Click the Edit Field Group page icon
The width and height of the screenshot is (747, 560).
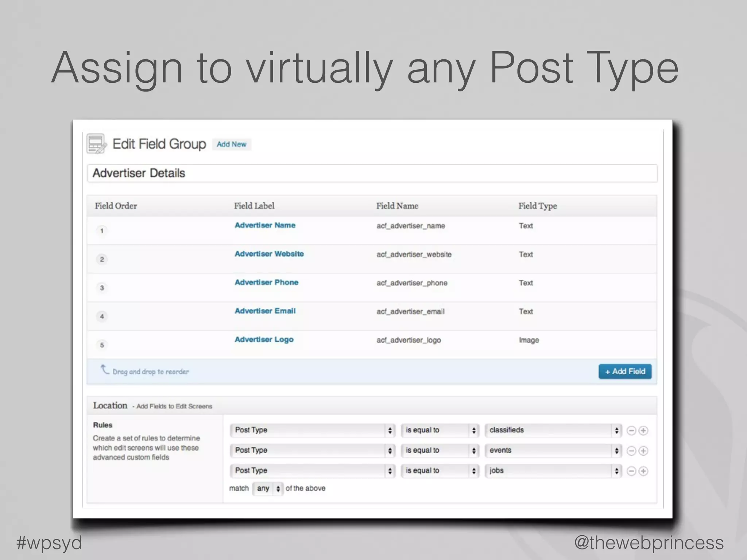[97, 144]
